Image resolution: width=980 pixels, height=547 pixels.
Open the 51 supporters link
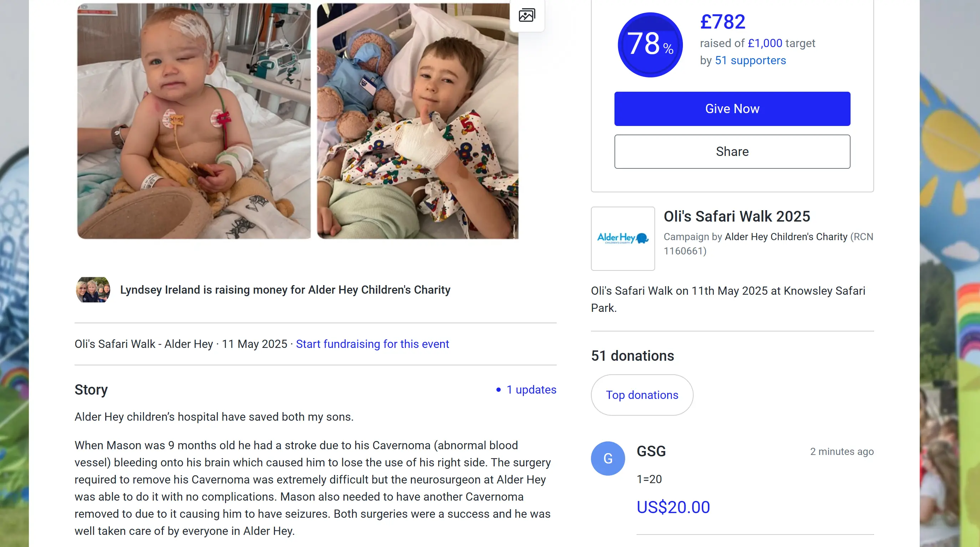[750, 60]
